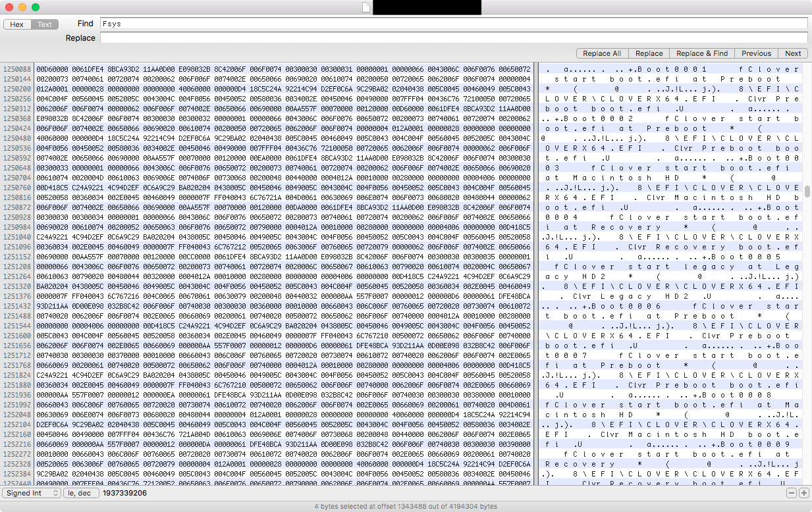Click the inspector value 1937339206

(x=124, y=493)
